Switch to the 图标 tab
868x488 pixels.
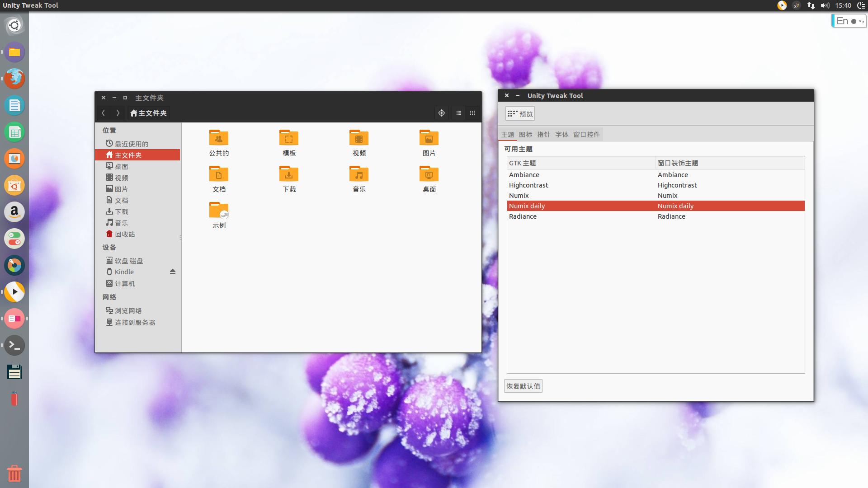(526, 135)
